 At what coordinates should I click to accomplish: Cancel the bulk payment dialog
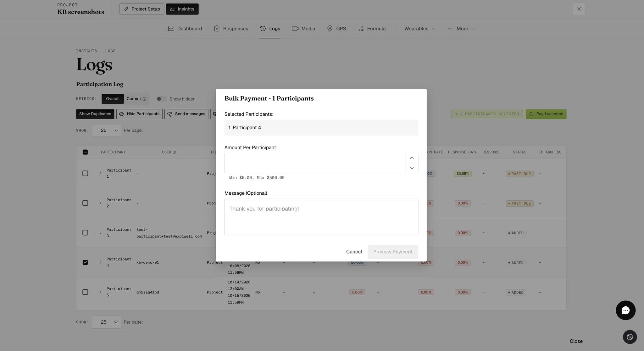pos(354,252)
